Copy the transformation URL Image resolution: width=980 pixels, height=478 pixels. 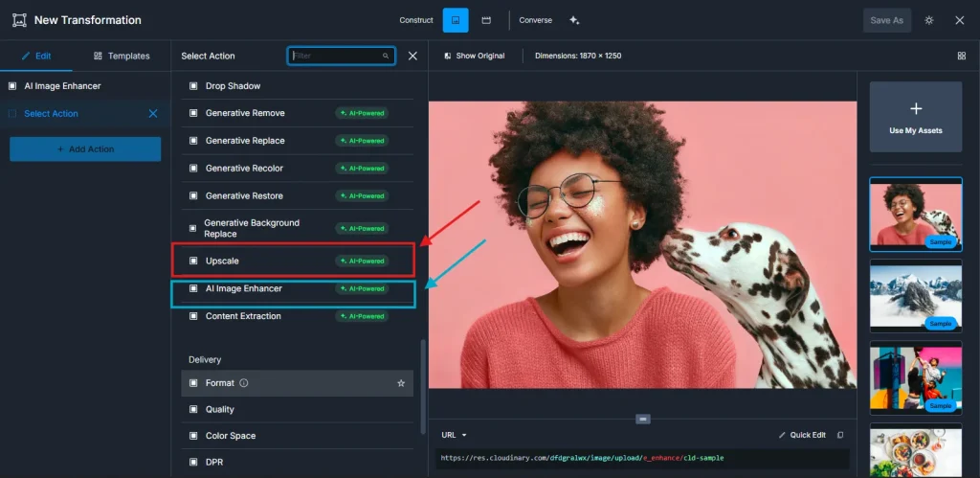tap(840, 435)
